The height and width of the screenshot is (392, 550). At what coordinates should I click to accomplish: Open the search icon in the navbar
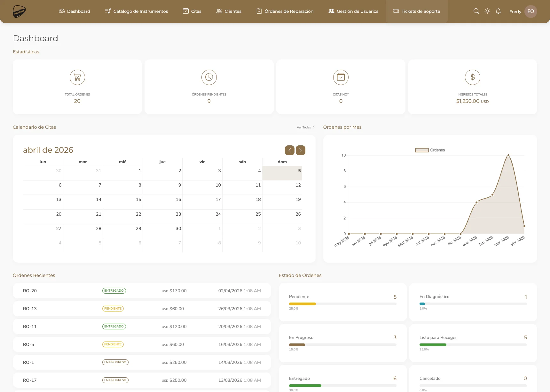tap(476, 11)
